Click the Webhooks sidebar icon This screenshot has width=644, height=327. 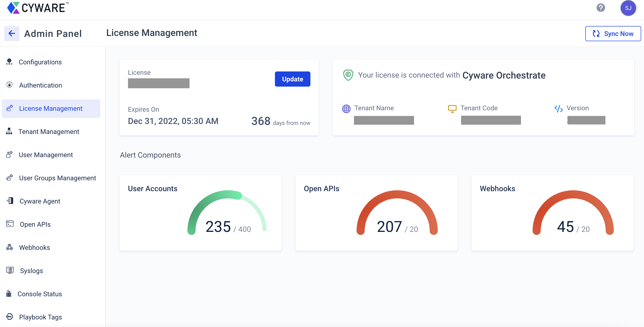coord(9,247)
